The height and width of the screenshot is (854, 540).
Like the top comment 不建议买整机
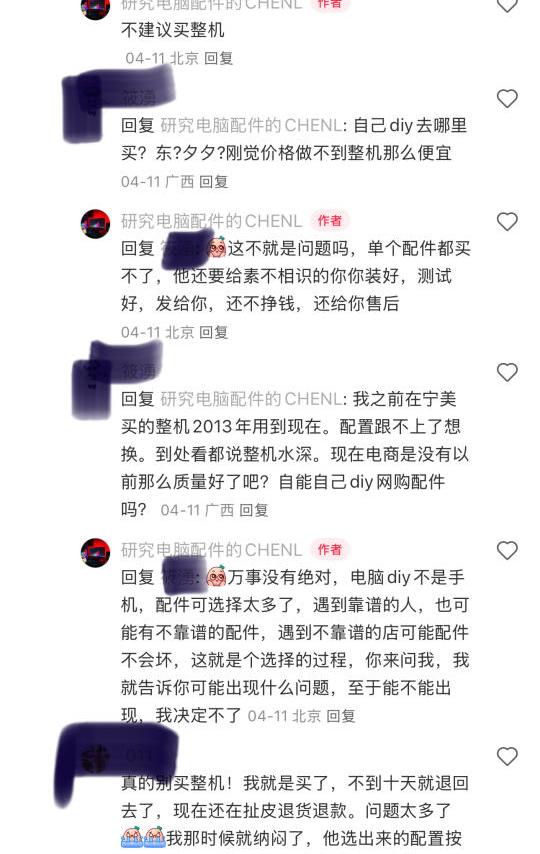pos(507,4)
